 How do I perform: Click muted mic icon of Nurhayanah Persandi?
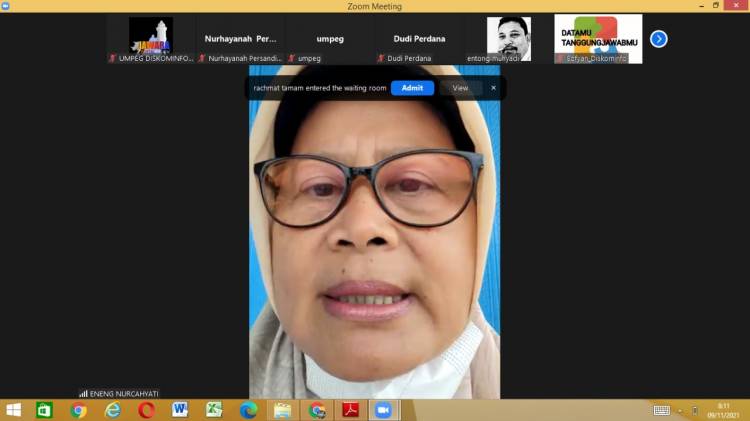click(x=202, y=58)
